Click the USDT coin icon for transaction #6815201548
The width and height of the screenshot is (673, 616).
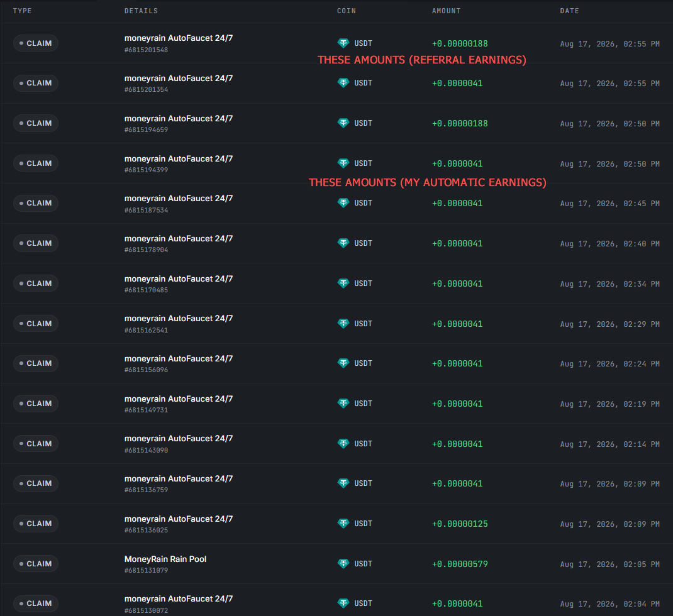pyautogui.click(x=343, y=43)
